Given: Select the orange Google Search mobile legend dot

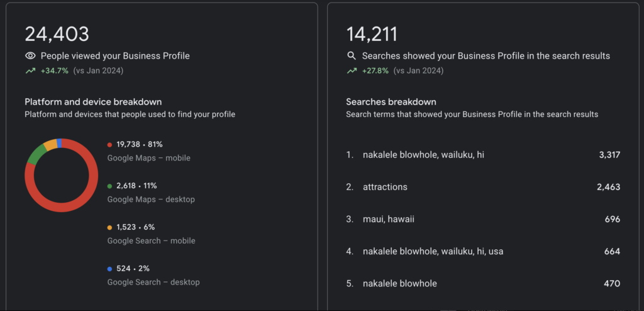Looking at the screenshot, I should 109,227.
